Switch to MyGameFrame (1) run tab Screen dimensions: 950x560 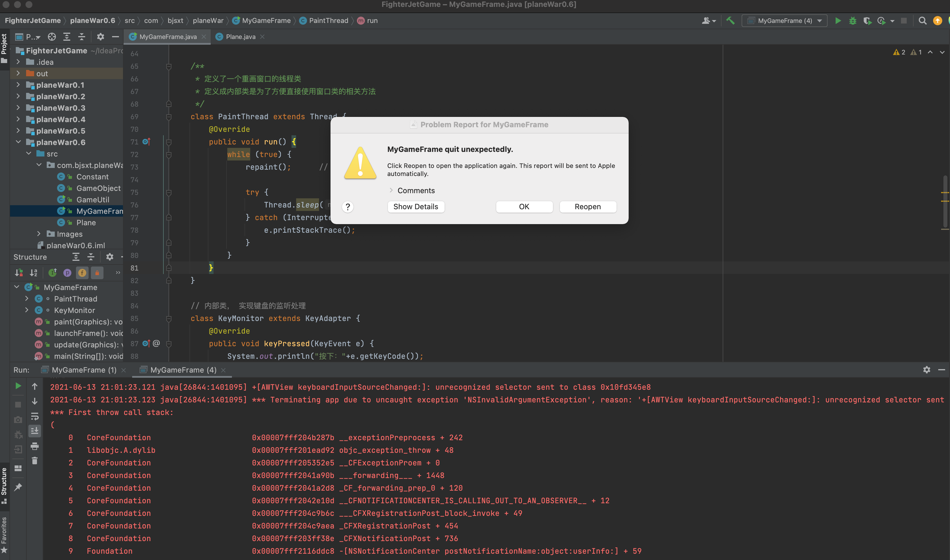tap(84, 370)
